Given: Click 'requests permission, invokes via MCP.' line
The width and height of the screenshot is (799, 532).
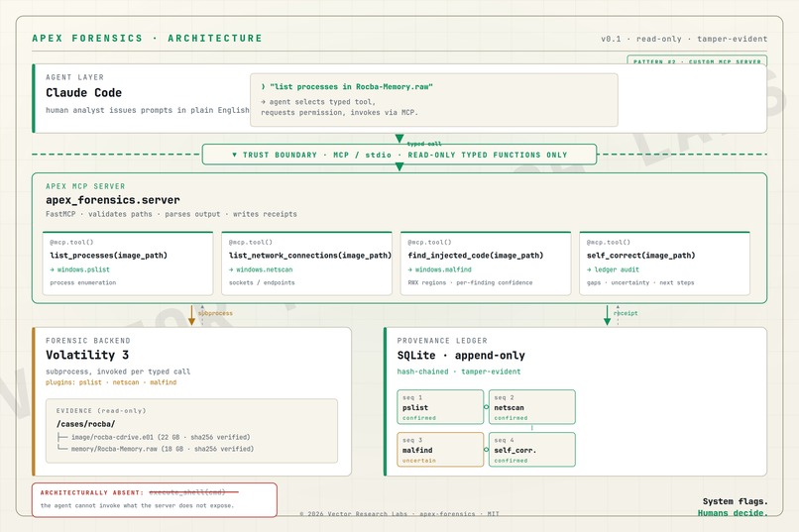Looking at the screenshot, I should tap(339, 113).
